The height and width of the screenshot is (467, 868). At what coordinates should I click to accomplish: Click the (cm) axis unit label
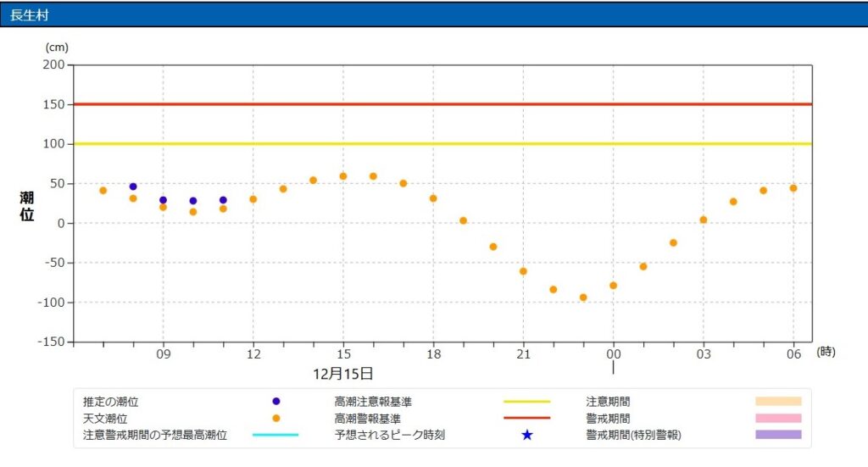point(57,47)
